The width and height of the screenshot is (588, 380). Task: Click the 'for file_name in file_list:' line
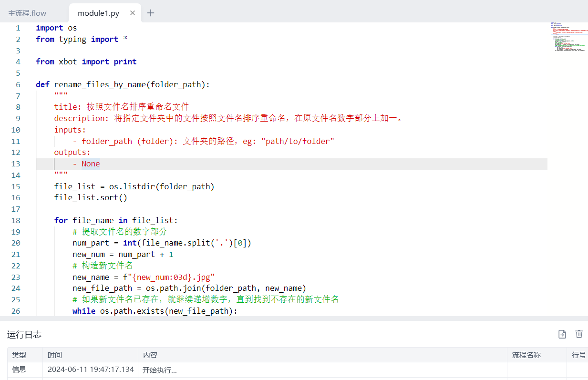point(116,220)
